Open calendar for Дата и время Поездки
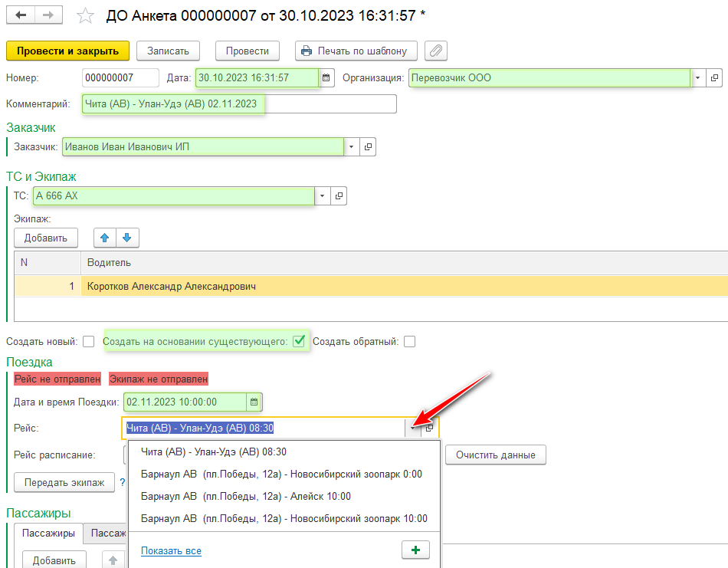728x568 pixels. 254,402
